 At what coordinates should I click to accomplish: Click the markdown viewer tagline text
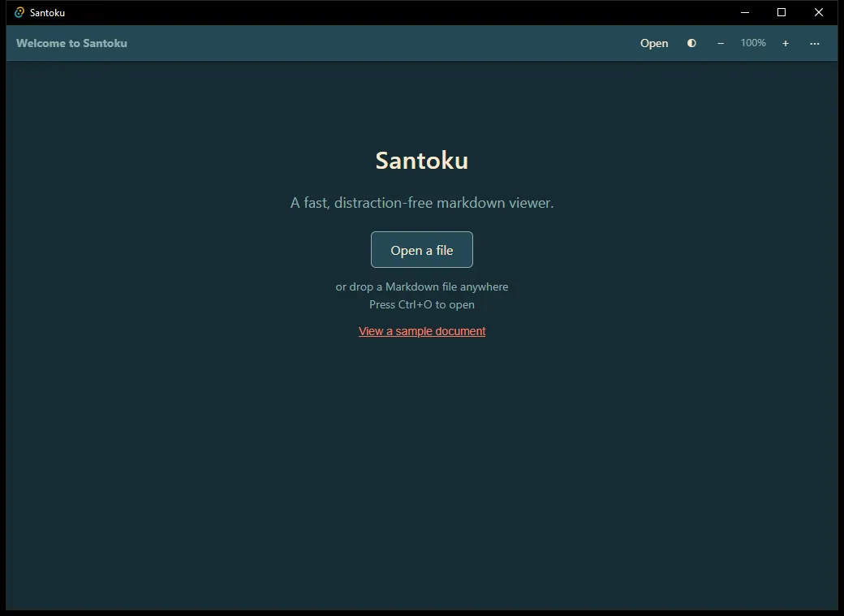422,203
